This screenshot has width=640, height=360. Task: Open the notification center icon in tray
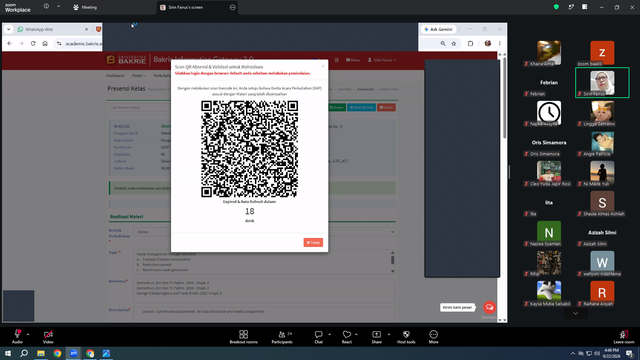pyautogui.click(x=629, y=353)
